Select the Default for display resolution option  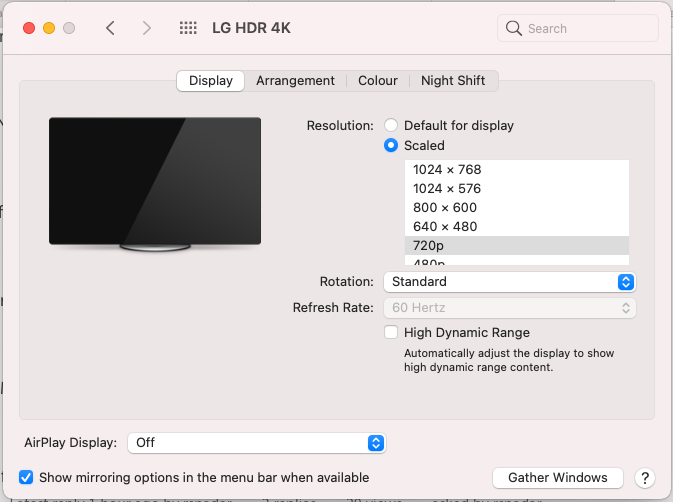tap(391, 125)
